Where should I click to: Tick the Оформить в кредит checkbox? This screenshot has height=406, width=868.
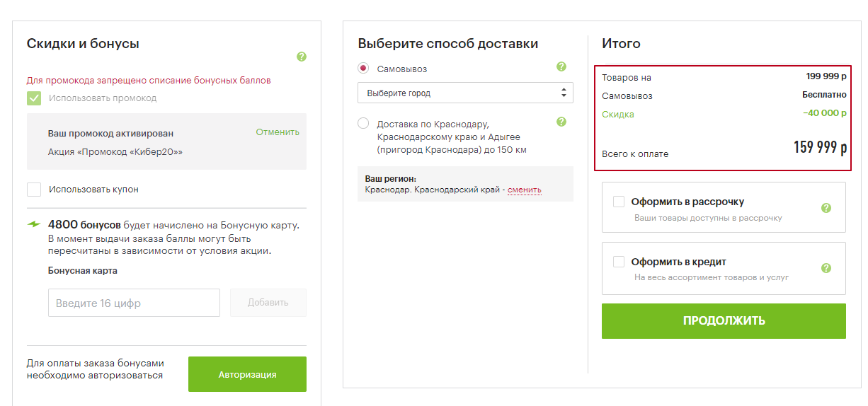(619, 262)
